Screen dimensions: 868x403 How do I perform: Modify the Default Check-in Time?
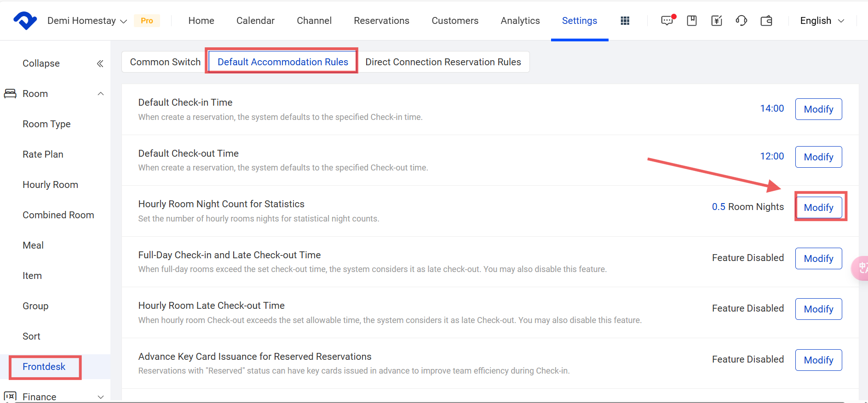tap(818, 109)
